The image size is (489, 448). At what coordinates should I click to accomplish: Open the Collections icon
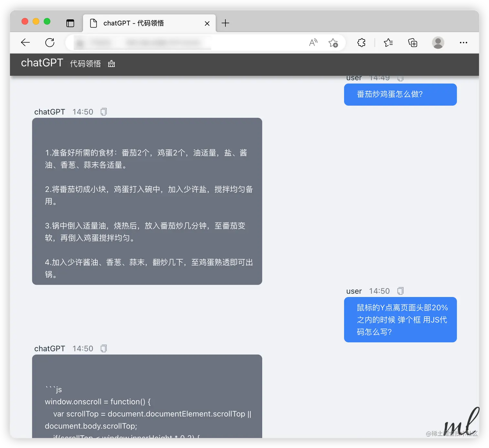tap(413, 42)
